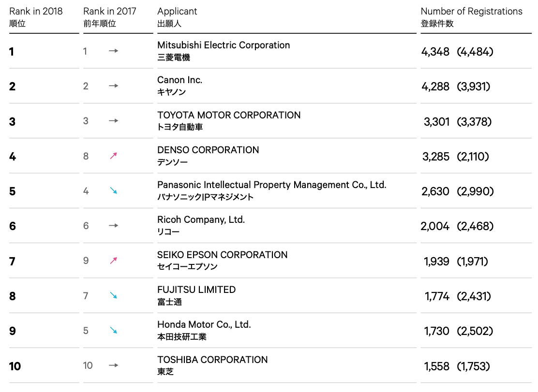
Task: Select the Japanese name "キヤノン"
Action: [x=172, y=92]
